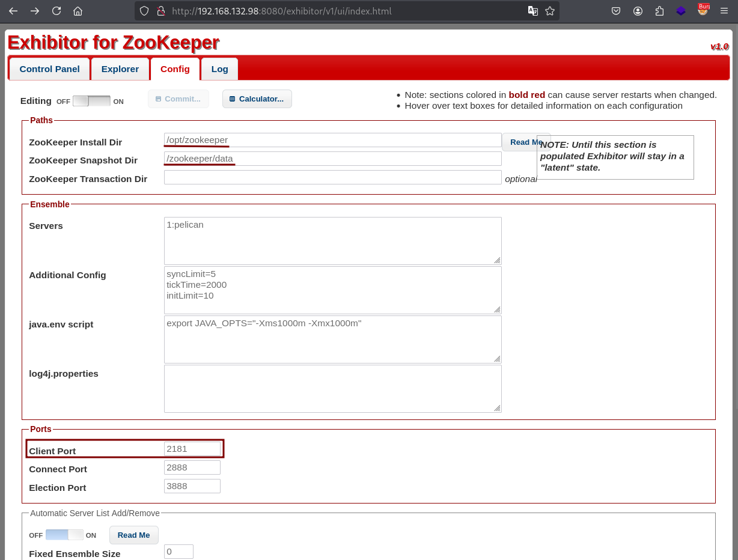738x560 pixels.
Task: Click the java.env script textarea resize handle
Action: 497,359
